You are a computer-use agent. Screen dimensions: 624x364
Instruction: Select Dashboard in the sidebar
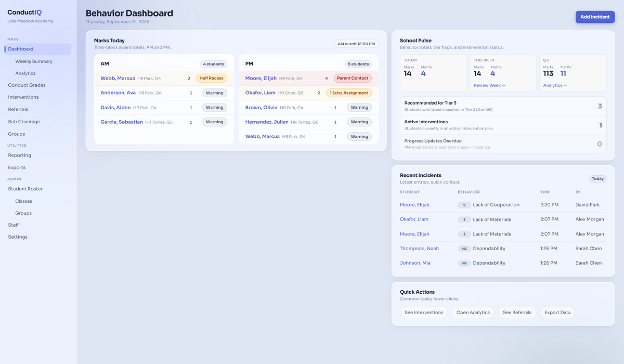coord(22,49)
